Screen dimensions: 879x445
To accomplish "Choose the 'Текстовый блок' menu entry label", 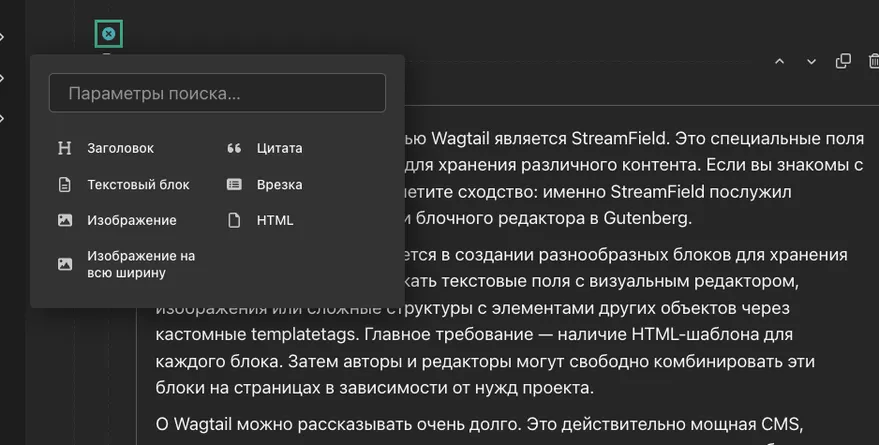I will [138, 184].
